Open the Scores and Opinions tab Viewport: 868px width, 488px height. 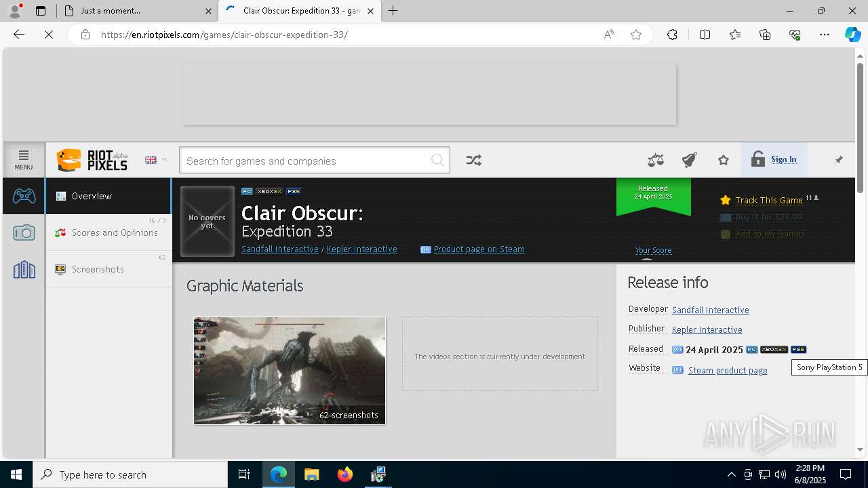coord(108,232)
